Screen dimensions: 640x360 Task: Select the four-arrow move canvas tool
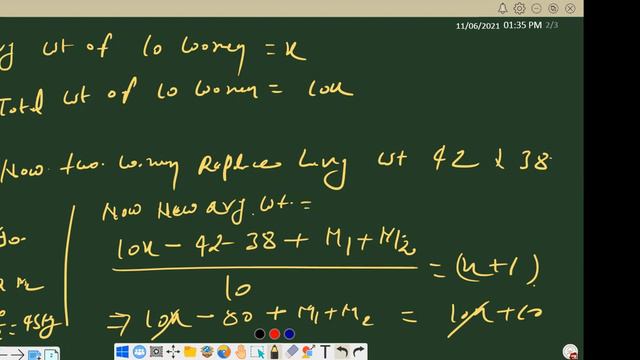(x=173, y=352)
